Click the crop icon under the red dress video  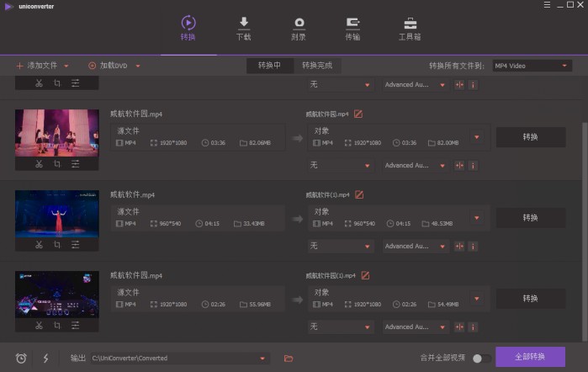[57, 245]
